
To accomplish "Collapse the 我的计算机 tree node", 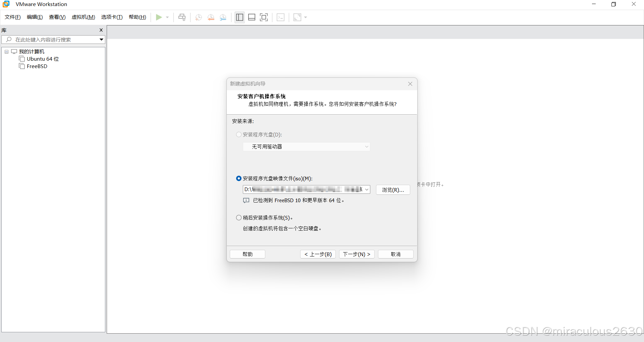I will [x=6, y=52].
